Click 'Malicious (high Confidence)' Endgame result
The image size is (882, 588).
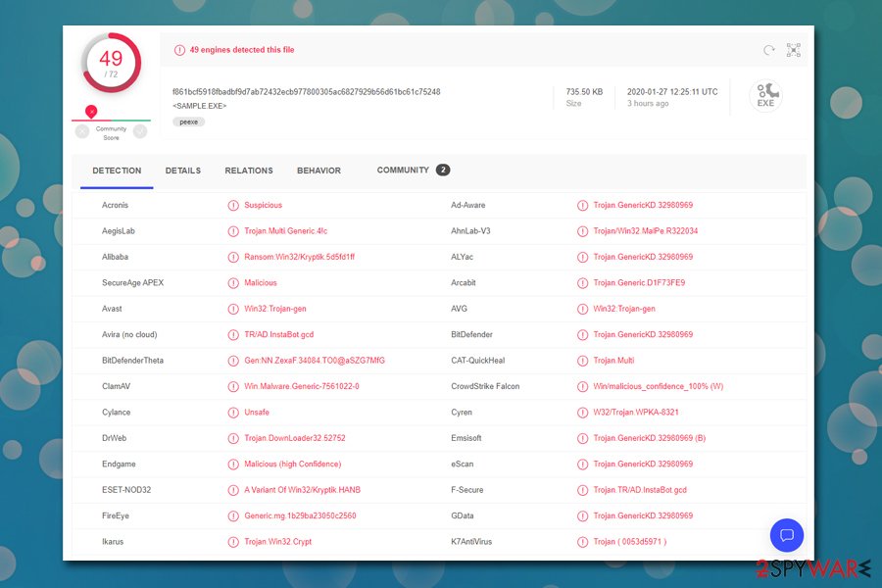point(292,464)
